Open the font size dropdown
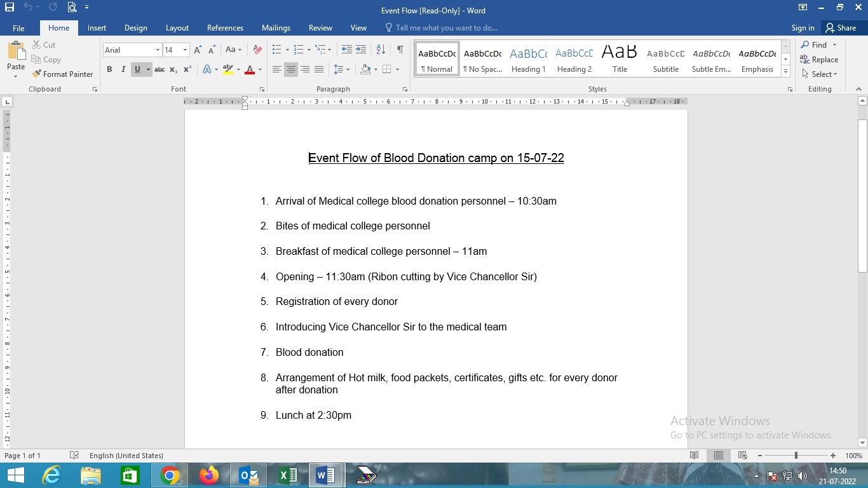Screen dimensions: 868x488 185,50
